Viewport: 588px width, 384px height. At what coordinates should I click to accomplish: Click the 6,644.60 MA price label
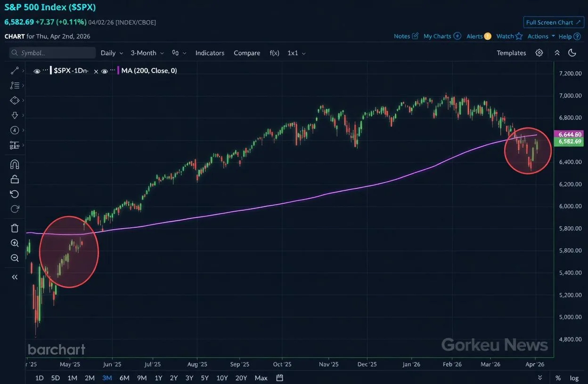click(569, 135)
